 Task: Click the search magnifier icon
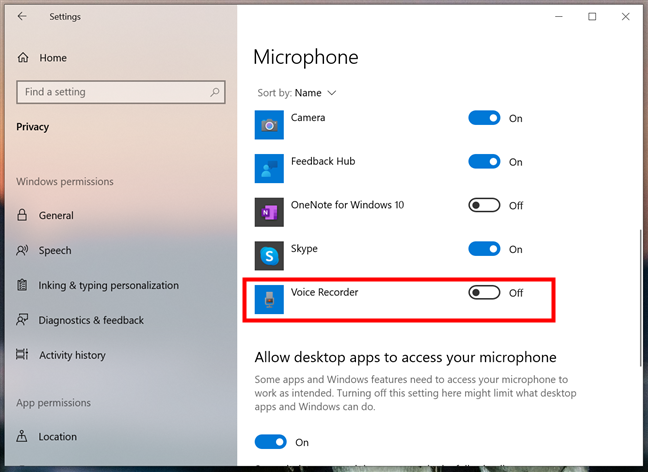214,92
